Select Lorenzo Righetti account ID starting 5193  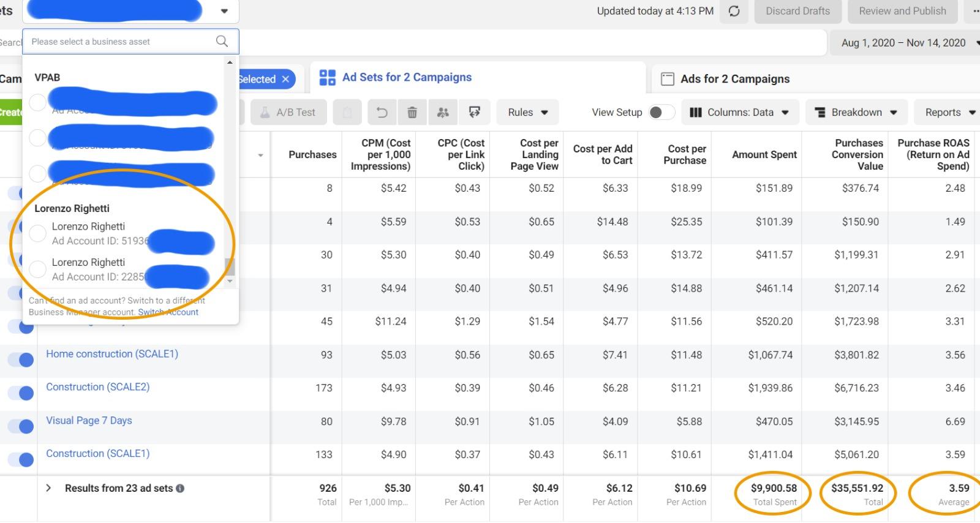coord(37,233)
